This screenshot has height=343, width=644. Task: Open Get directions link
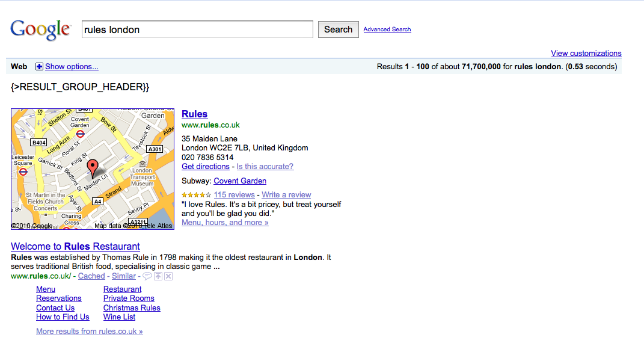[x=205, y=167]
